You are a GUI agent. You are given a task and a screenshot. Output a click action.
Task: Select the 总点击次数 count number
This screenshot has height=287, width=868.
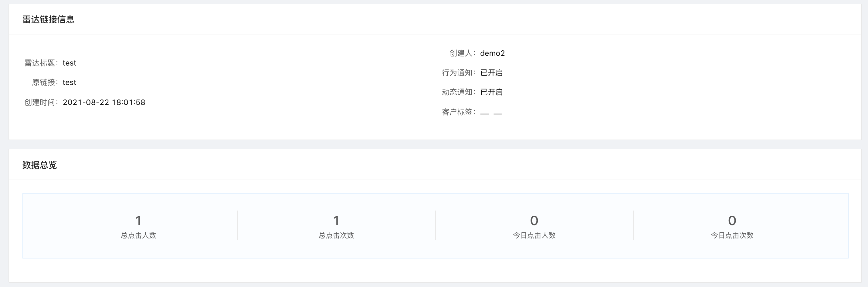[336, 221]
